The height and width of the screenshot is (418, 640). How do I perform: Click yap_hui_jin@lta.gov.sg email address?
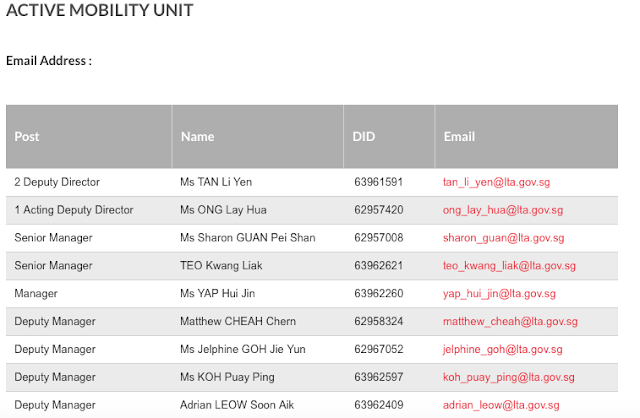(499, 294)
